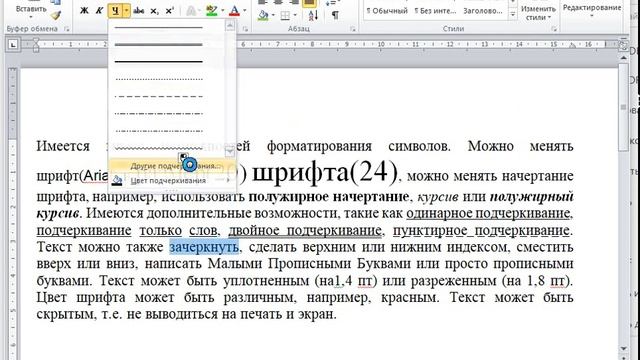640x360 pixels.
Task: Open the font color dropdown arrow
Action: (x=245, y=11)
